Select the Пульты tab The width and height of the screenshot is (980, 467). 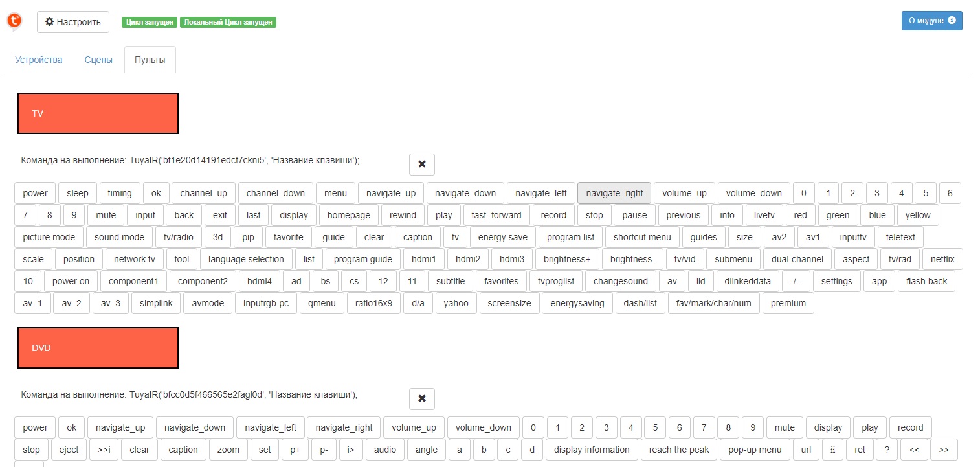[x=150, y=60]
